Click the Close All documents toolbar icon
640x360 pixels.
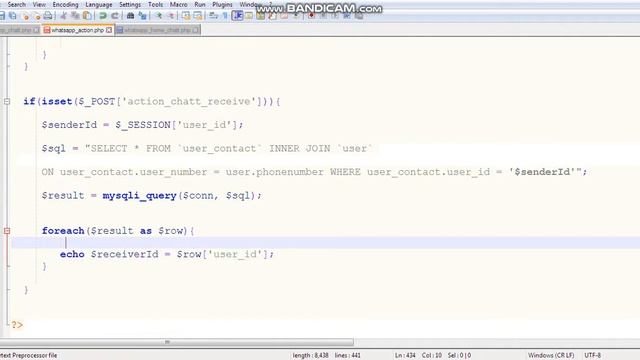37,16
